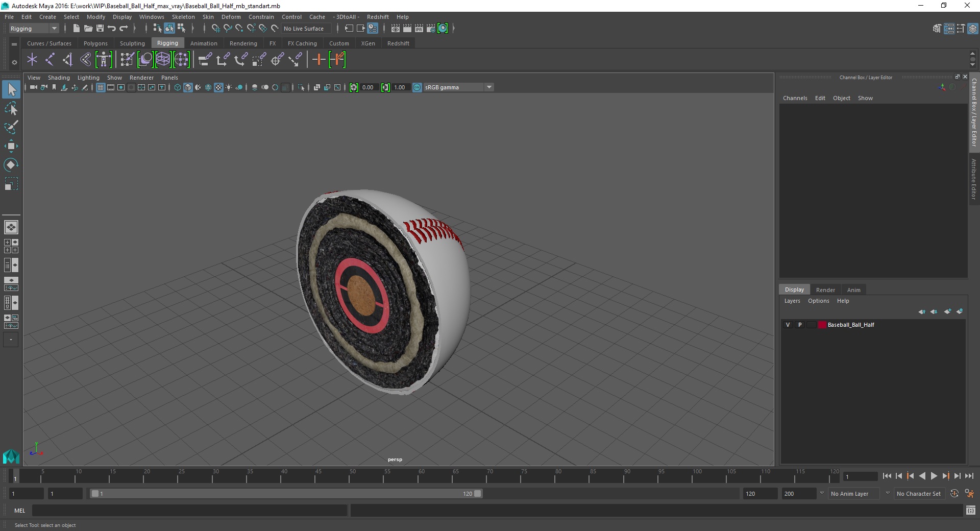Screen dimensions: 980x531
Task: Click the MEL command language toggle button
Action: pyautogui.click(x=19, y=511)
